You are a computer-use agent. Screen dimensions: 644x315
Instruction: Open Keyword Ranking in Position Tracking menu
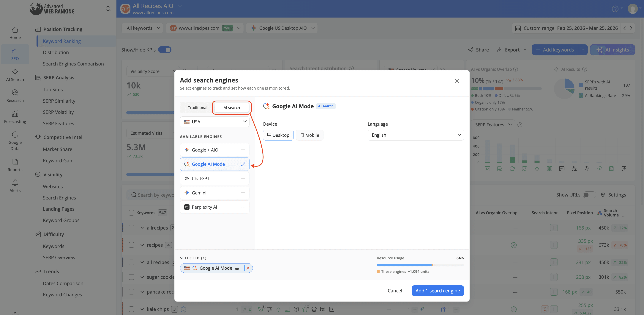pyautogui.click(x=62, y=41)
